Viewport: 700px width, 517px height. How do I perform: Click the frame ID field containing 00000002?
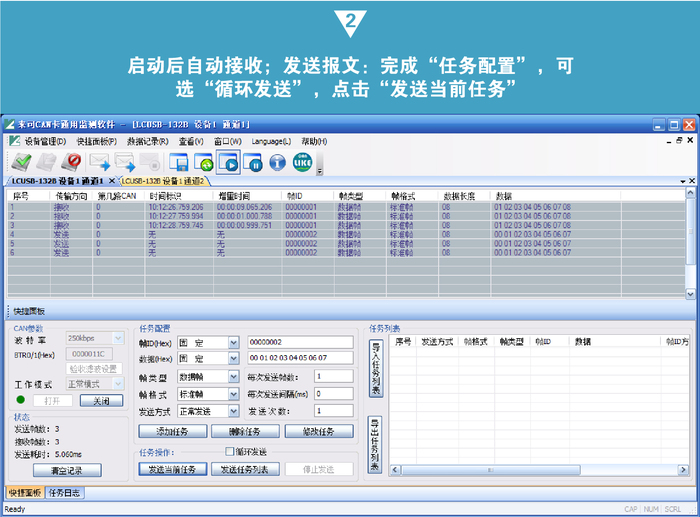click(300, 342)
